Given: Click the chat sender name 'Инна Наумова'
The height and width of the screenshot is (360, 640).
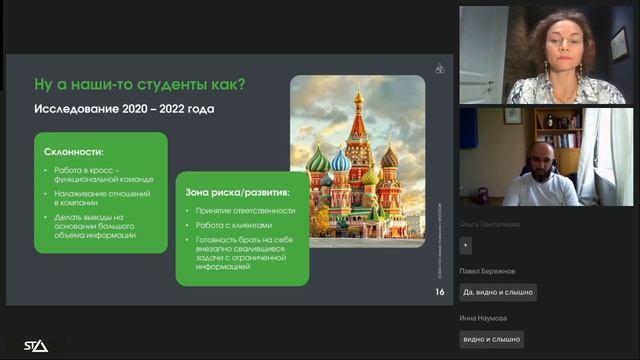Looking at the screenshot, I should click(x=483, y=318).
